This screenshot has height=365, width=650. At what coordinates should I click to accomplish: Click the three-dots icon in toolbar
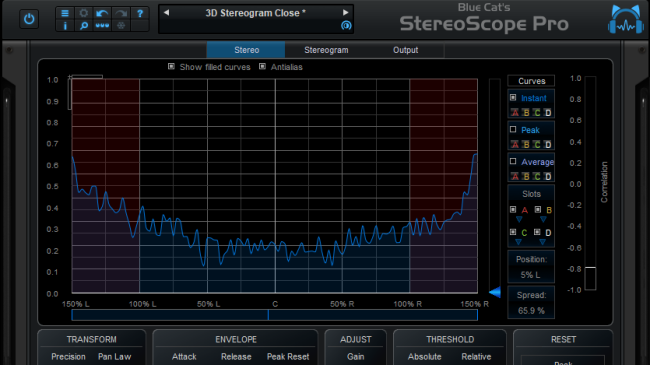102,26
